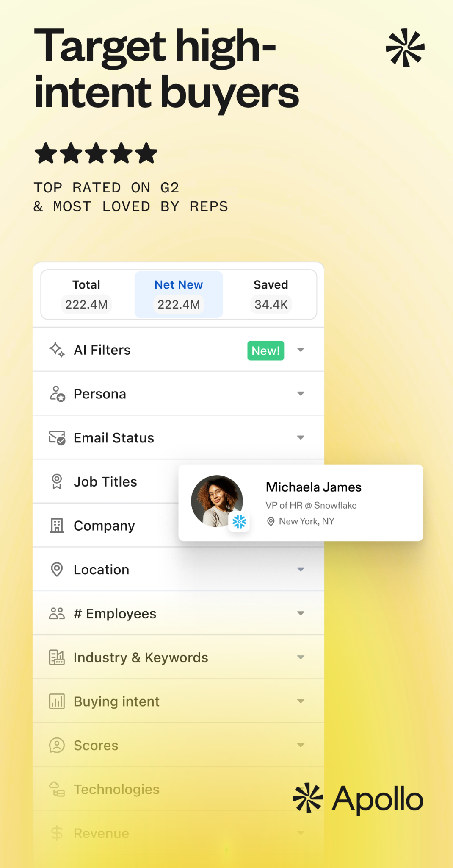Click the Technologies icon

pyautogui.click(x=57, y=789)
